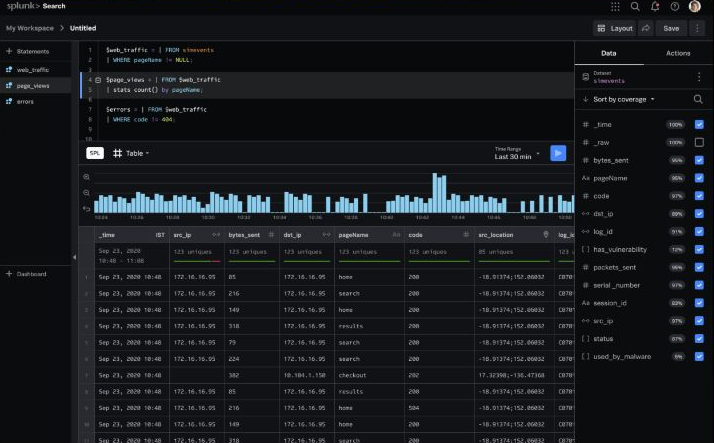The image size is (714, 443).
Task: Uncheck the dst_ip field checkbox
Action: pyautogui.click(x=699, y=214)
